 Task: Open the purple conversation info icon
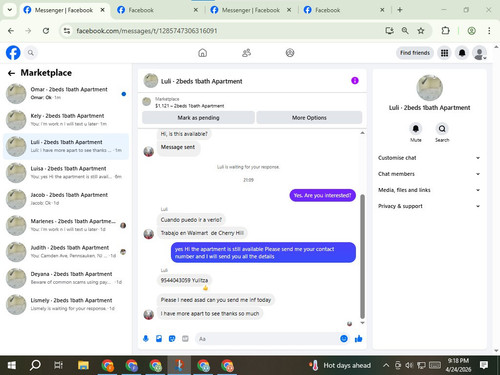[355, 81]
